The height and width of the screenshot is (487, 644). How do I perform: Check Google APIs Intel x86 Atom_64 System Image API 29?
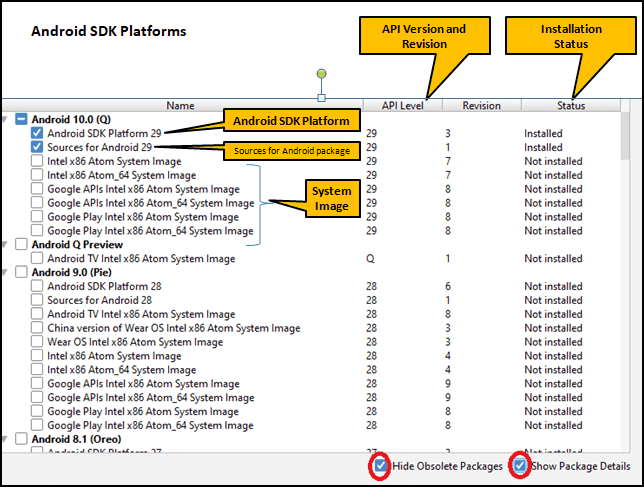(37, 203)
